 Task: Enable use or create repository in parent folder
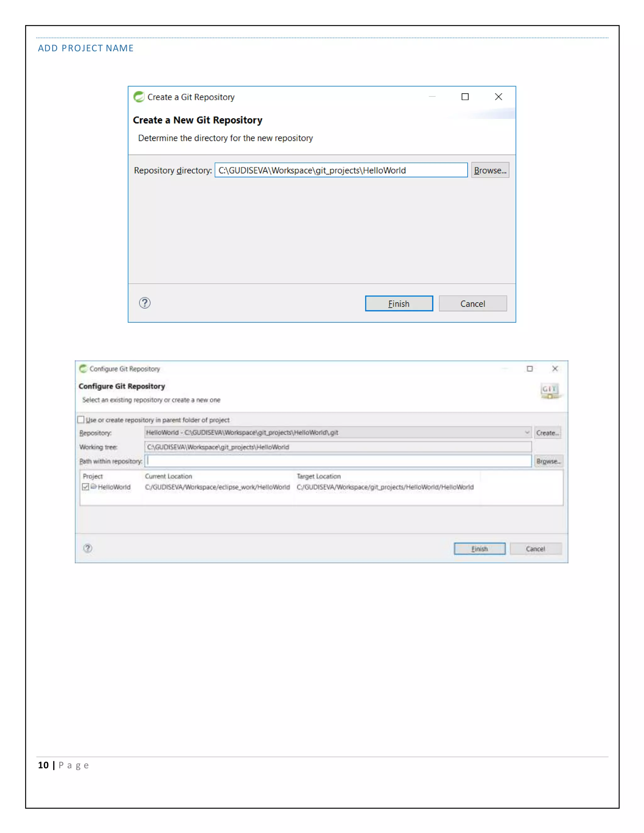[81, 420]
